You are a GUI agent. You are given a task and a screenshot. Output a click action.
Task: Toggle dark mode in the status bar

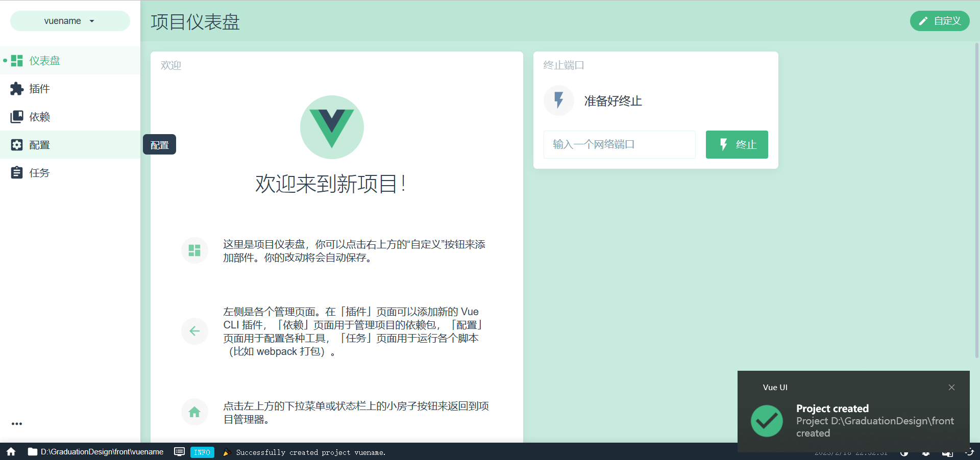coord(904,453)
